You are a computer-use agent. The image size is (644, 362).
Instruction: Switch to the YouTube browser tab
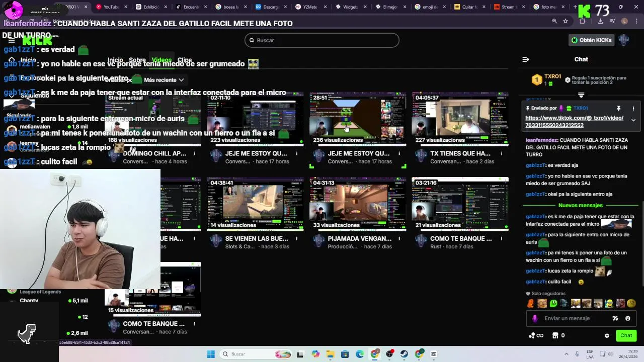[x=111, y=7]
